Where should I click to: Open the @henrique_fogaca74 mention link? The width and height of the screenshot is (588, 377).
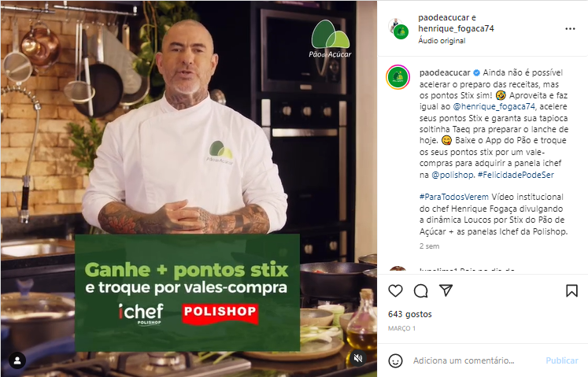point(494,106)
